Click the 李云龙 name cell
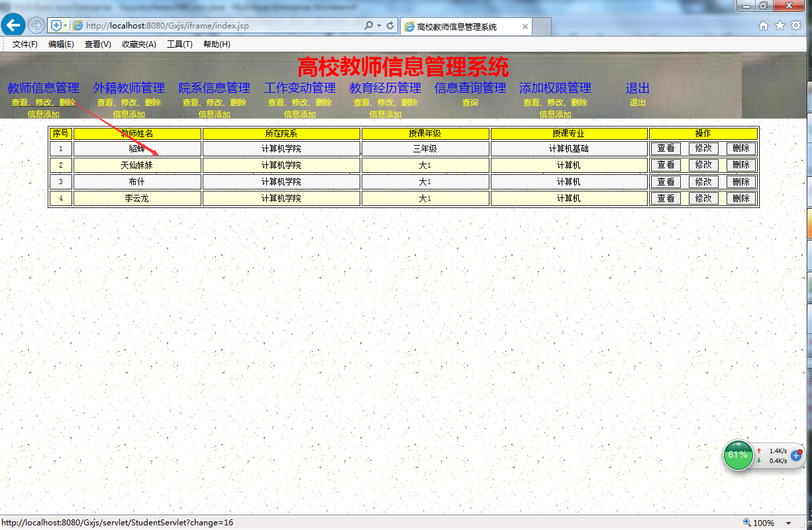 tap(137, 198)
